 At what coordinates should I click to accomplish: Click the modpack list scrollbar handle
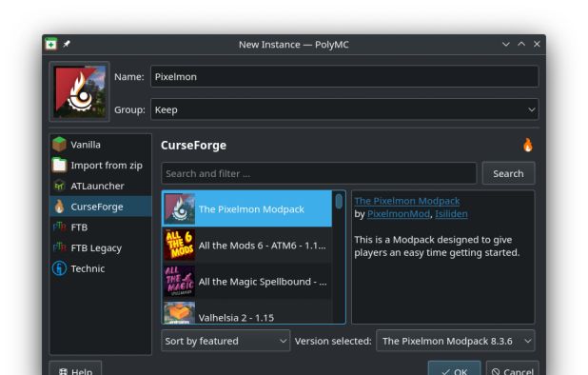pyautogui.click(x=339, y=202)
